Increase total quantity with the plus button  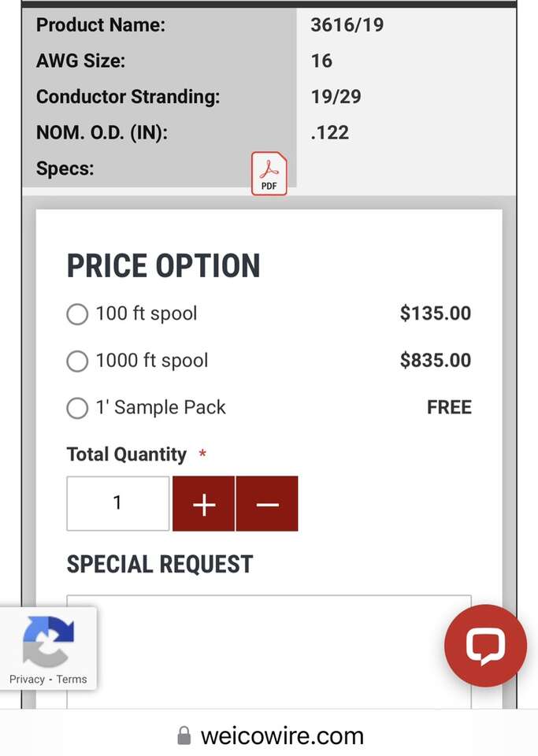[203, 504]
